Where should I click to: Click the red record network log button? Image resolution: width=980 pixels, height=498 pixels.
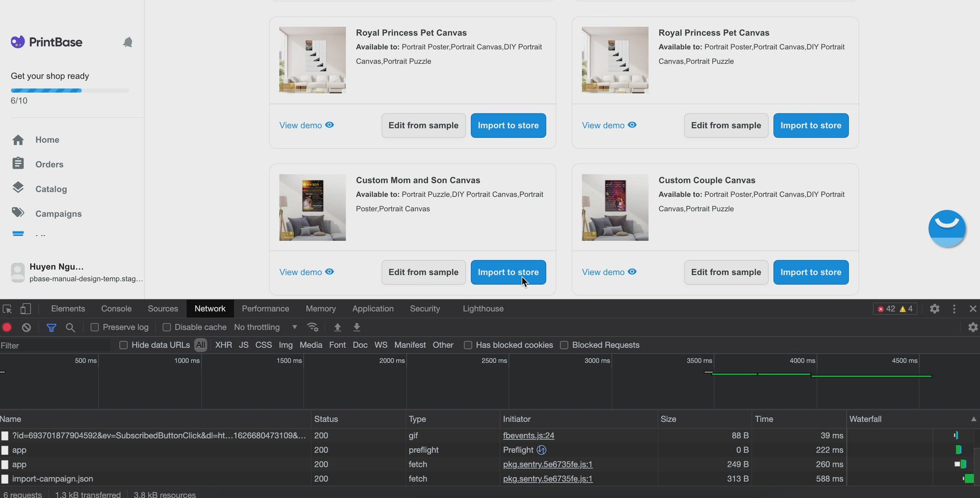tap(7, 327)
